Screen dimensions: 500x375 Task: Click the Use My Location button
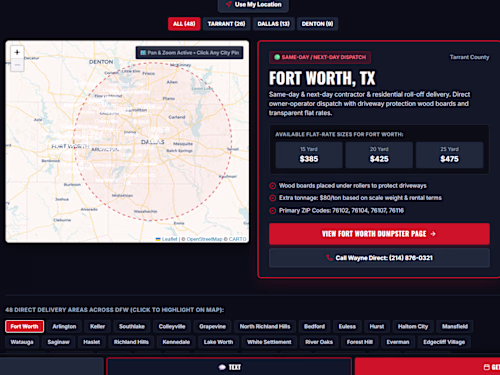(x=253, y=5)
